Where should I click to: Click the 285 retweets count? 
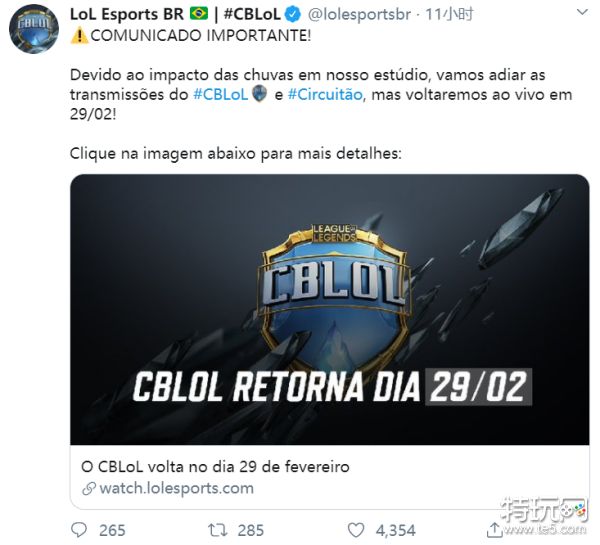pyautogui.click(x=251, y=531)
